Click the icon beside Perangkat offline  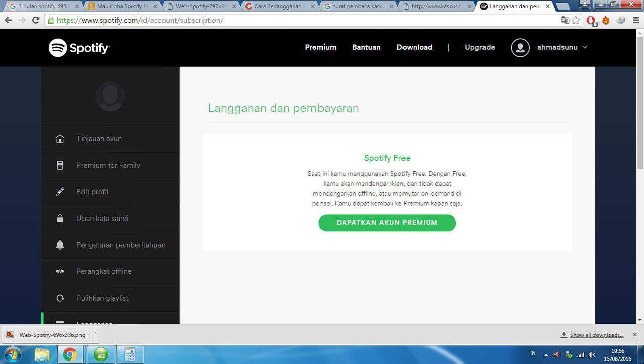click(60, 271)
